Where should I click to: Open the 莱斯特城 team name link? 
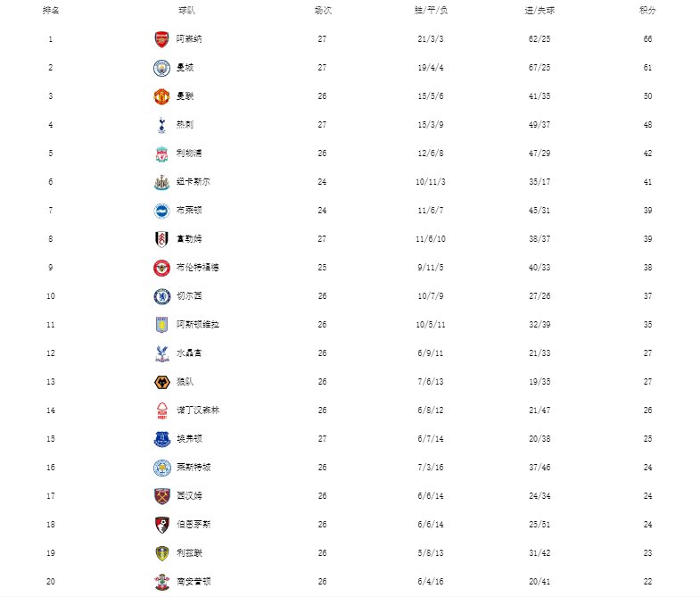(194, 468)
